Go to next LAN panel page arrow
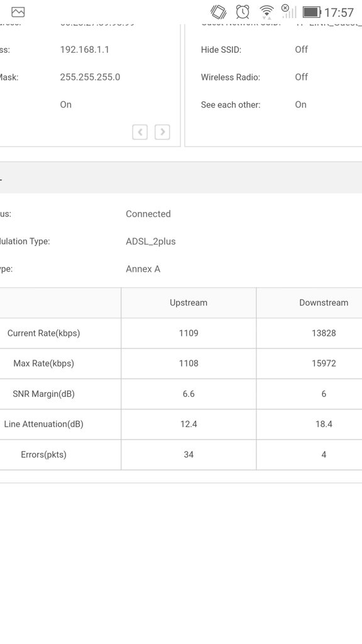 click(x=162, y=132)
